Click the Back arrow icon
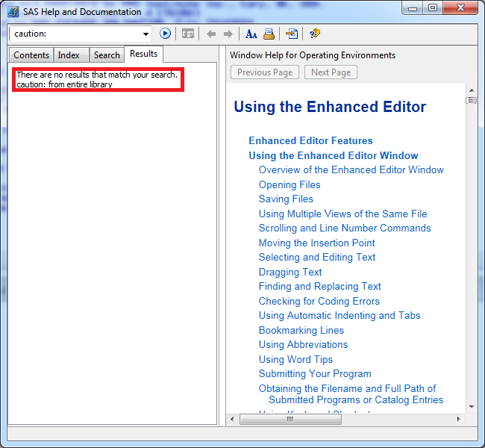The image size is (485, 448). click(211, 34)
